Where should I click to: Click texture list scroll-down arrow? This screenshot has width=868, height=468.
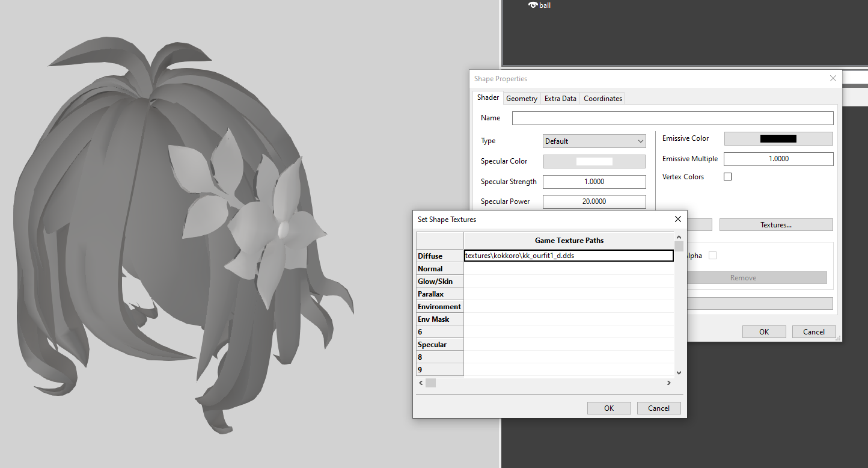tap(679, 372)
